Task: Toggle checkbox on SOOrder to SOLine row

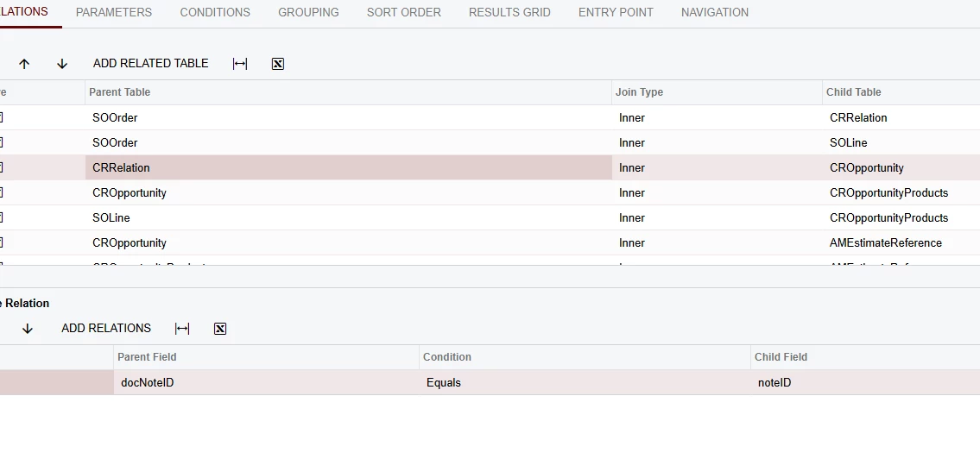Action: 1,142
